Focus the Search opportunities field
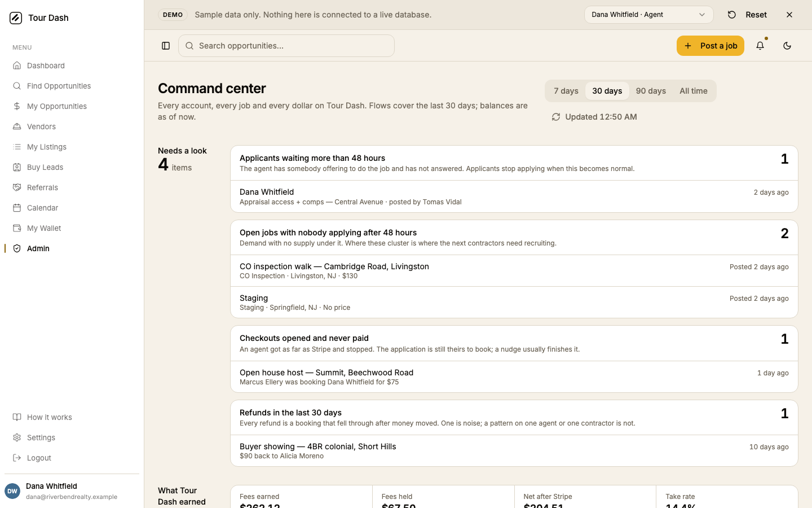 tap(286, 46)
